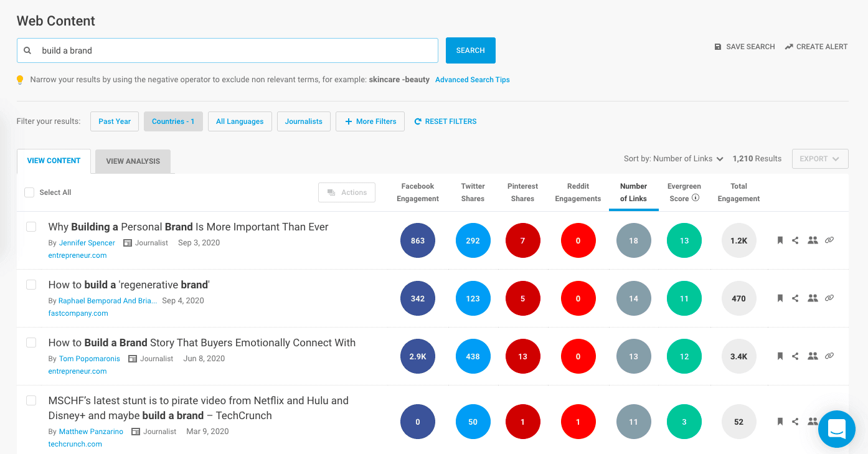Click journalist badge icon for Matthew Panzarino
Viewport: 868px width, 454px height.
click(x=136, y=432)
